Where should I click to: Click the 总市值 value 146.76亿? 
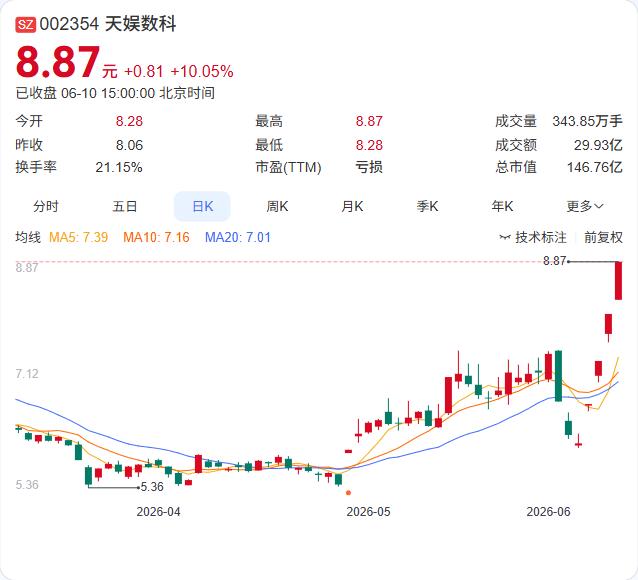[595, 167]
